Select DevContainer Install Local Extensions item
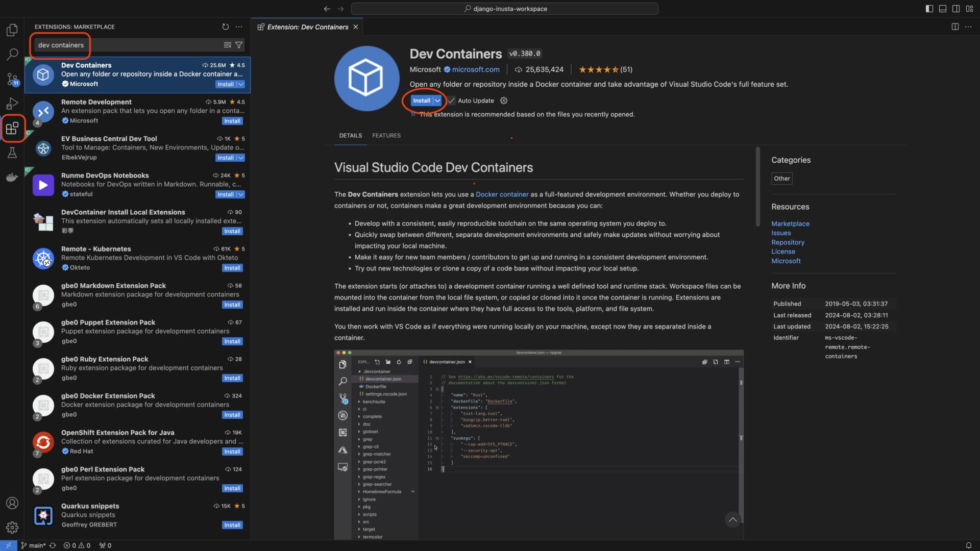980x551 pixels. click(x=137, y=222)
